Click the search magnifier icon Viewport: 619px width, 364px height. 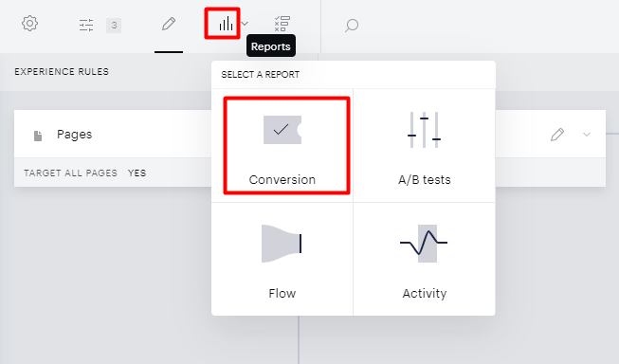352,26
